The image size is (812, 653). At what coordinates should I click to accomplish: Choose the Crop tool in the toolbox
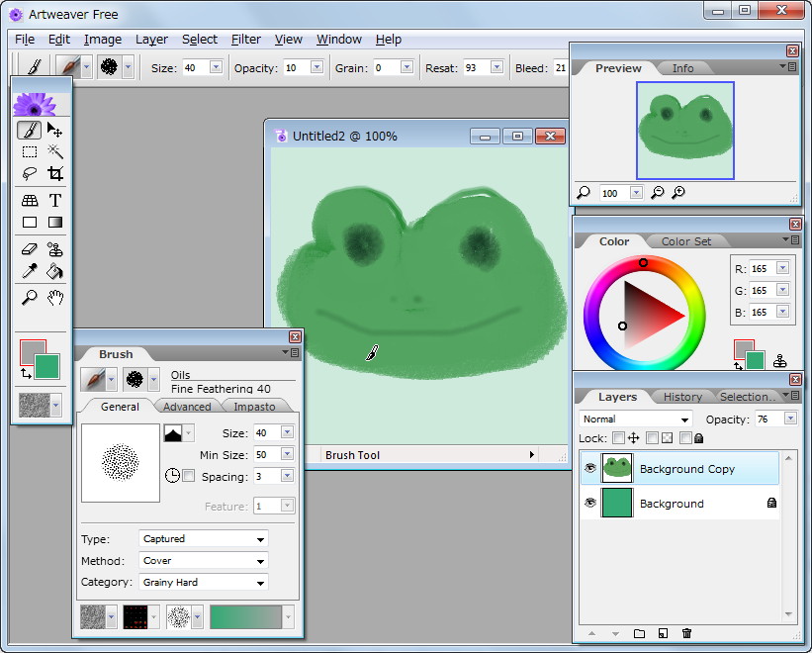point(55,174)
